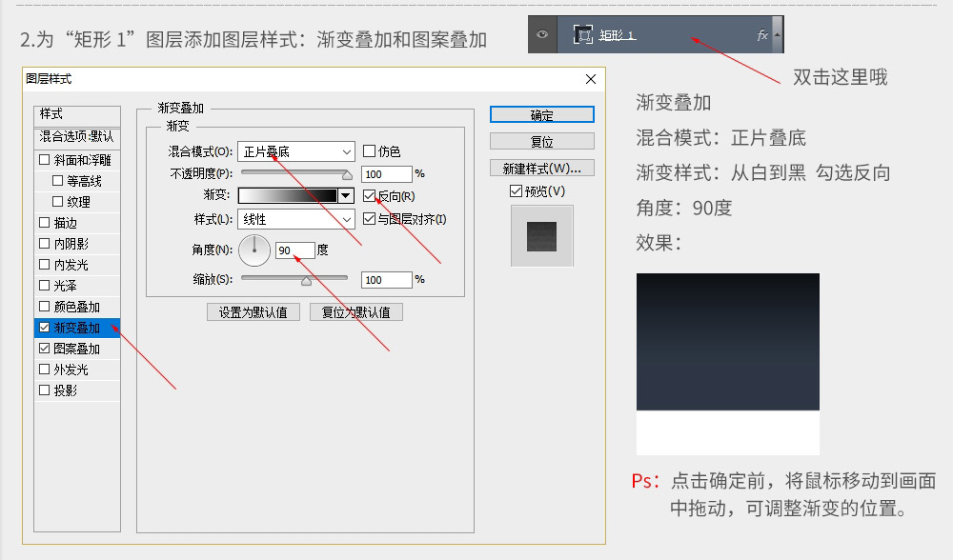953x560 pixels.
Task: Uncheck the 渐变叠加 checkbox
Action: pyautogui.click(x=45, y=327)
